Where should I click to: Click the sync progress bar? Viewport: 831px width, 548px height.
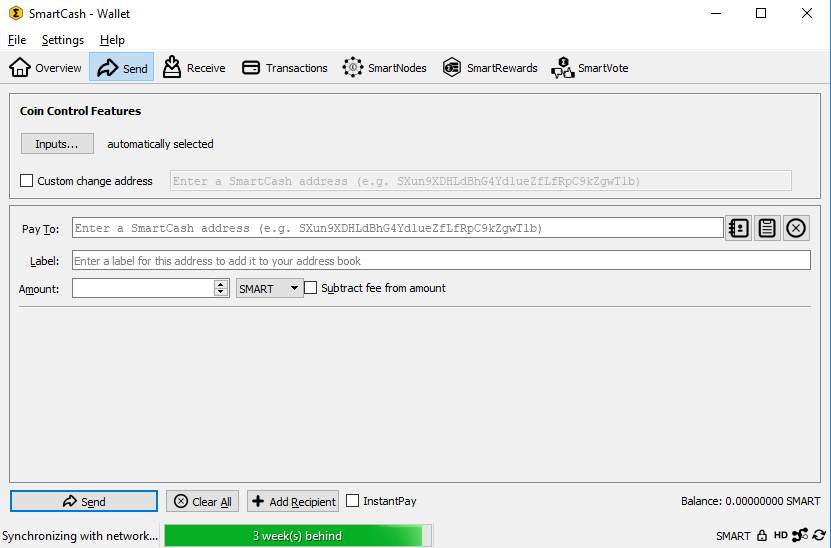[x=297, y=535]
